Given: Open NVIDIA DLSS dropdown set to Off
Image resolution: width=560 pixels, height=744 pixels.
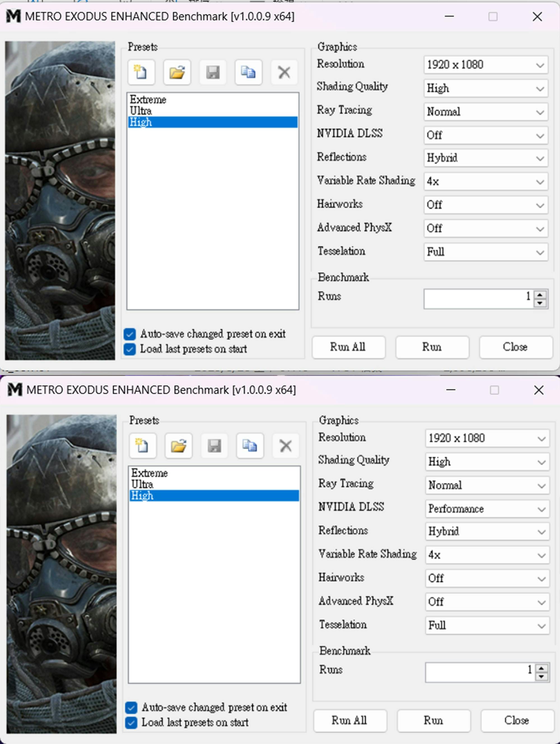Looking at the screenshot, I should (486, 135).
